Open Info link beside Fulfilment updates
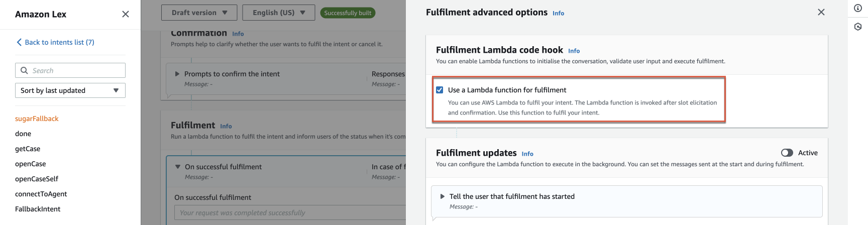The width and height of the screenshot is (868, 225). tap(527, 154)
